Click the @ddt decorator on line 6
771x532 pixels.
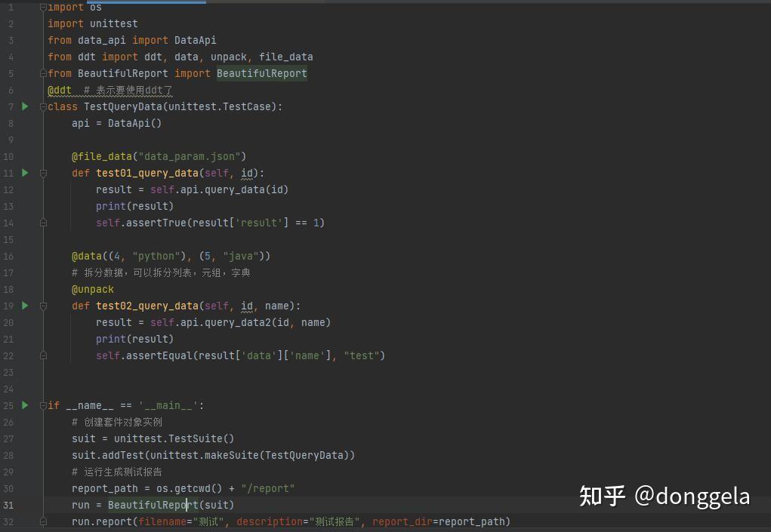tap(60, 91)
